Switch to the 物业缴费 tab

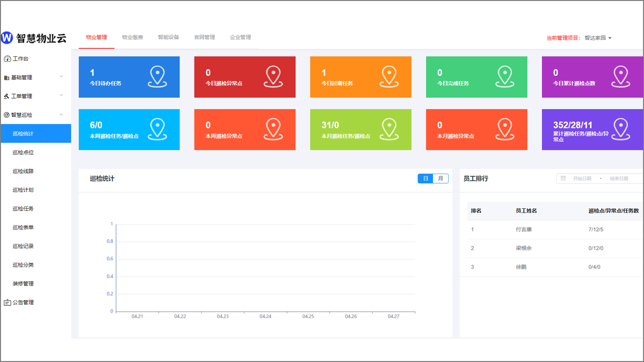coord(132,37)
